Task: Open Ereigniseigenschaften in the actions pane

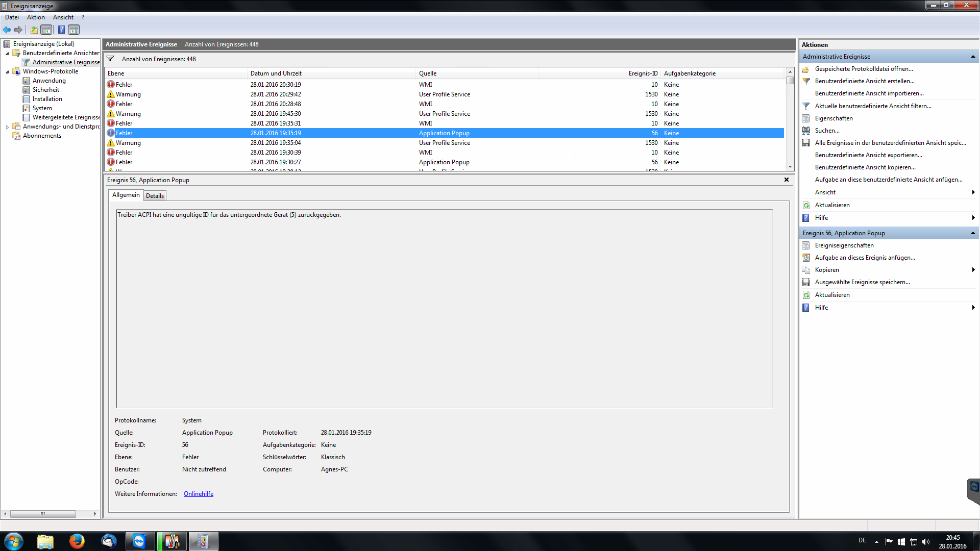Action: [x=844, y=245]
